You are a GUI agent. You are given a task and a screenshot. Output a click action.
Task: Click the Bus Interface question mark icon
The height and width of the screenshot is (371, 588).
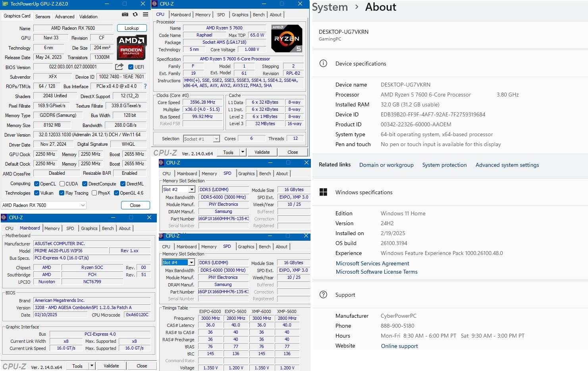[x=145, y=86]
